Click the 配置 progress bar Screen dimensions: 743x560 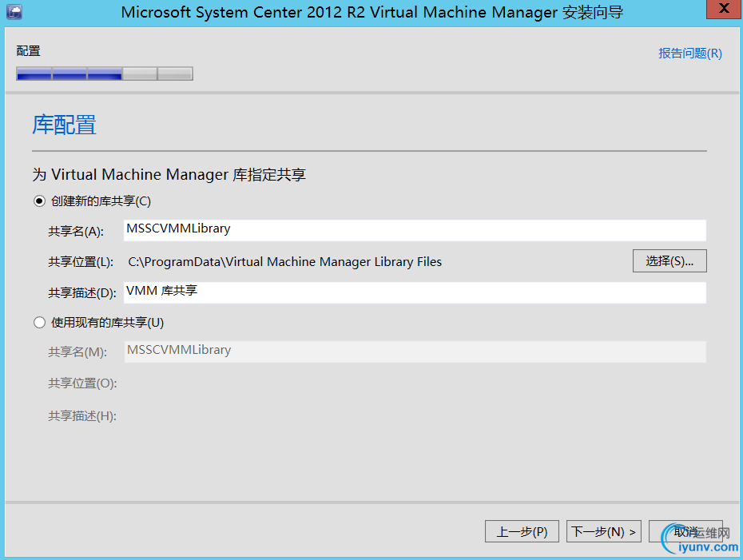(105, 74)
